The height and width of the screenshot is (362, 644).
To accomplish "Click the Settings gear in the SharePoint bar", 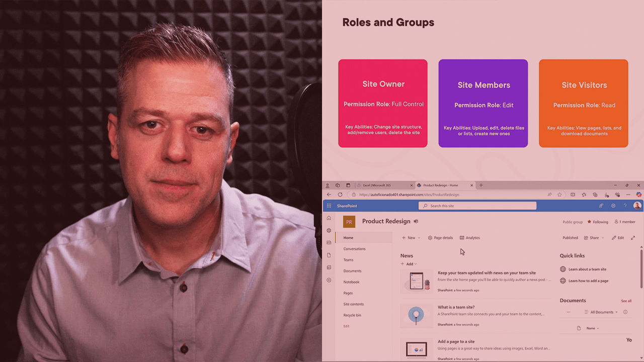I will point(613,205).
